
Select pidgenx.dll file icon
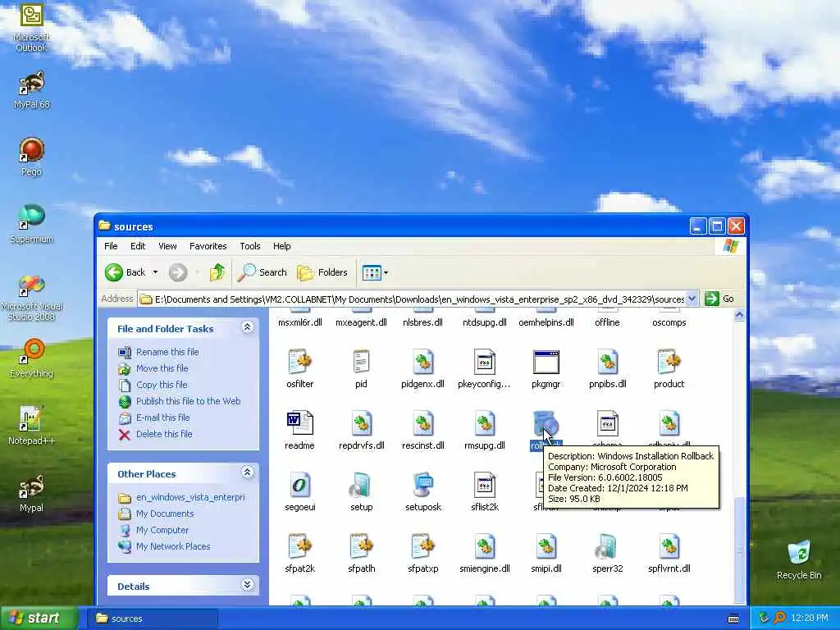(x=422, y=363)
